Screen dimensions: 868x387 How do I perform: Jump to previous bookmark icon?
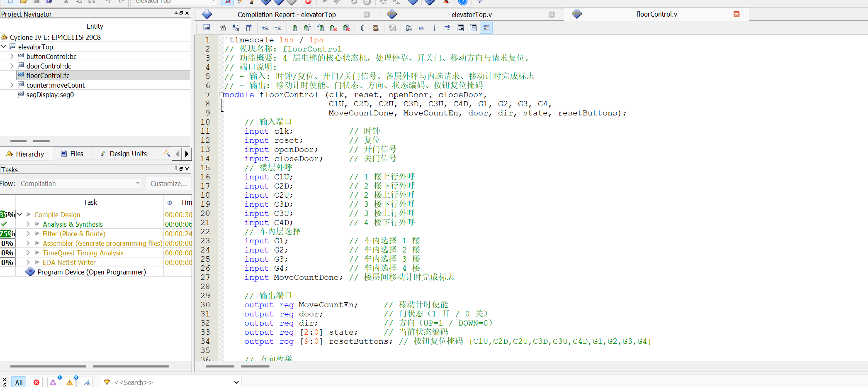coord(321,28)
